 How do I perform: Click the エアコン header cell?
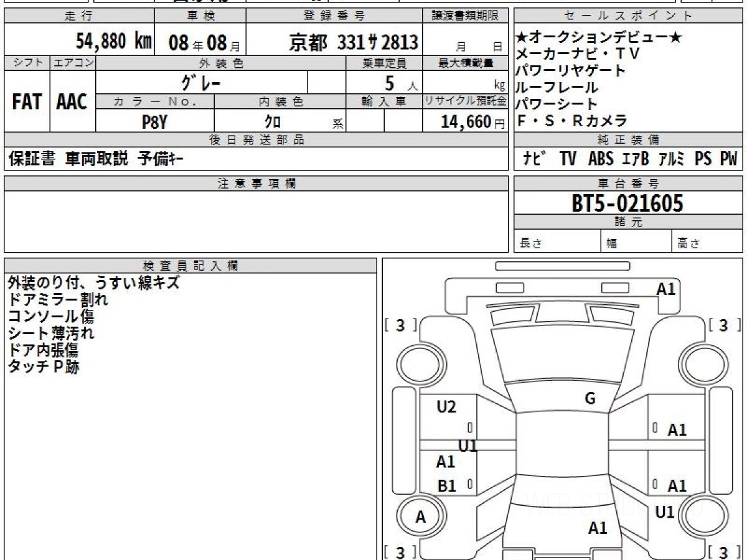click(x=73, y=63)
